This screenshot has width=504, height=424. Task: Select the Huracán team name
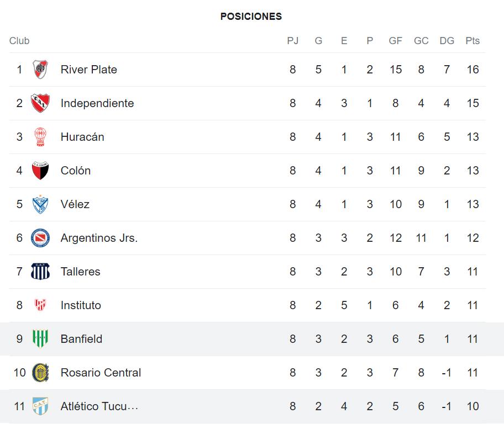point(82,137)
